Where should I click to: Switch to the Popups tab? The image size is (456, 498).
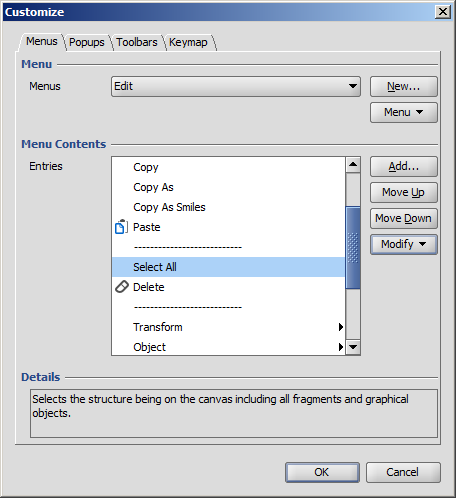(87, 42)
